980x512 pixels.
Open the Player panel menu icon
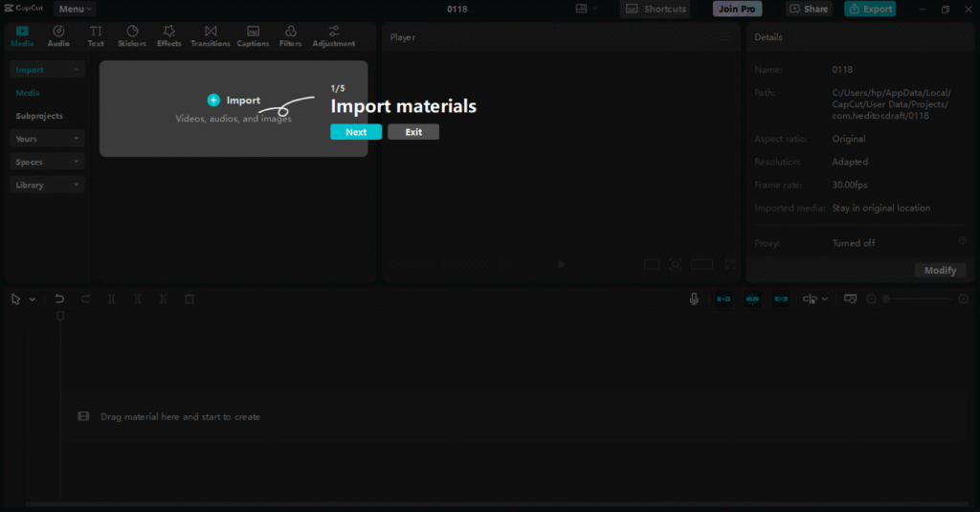724,37
